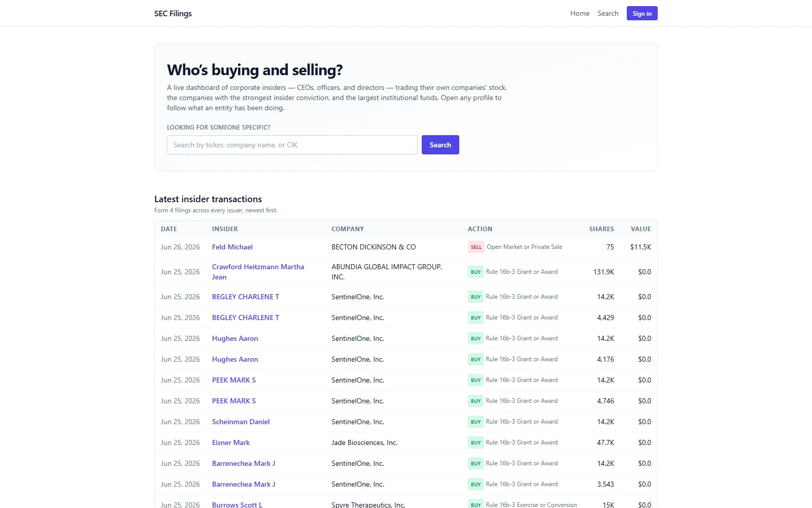
Task: Open BEGLEY CHARLENE T link with 14.2K shares
Action: 246,297
